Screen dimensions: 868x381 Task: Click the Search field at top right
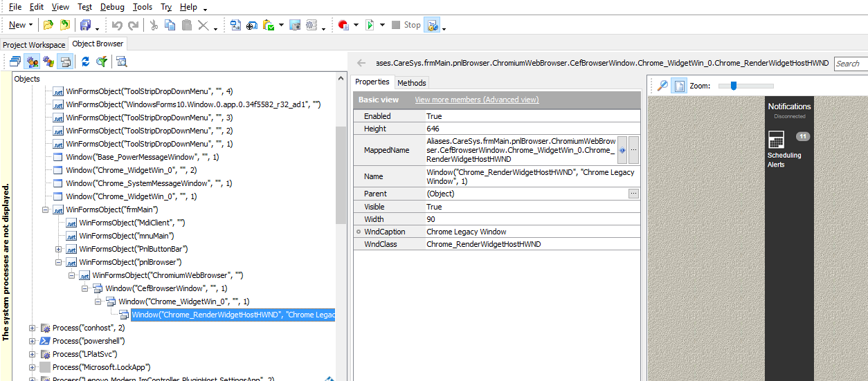850,63
